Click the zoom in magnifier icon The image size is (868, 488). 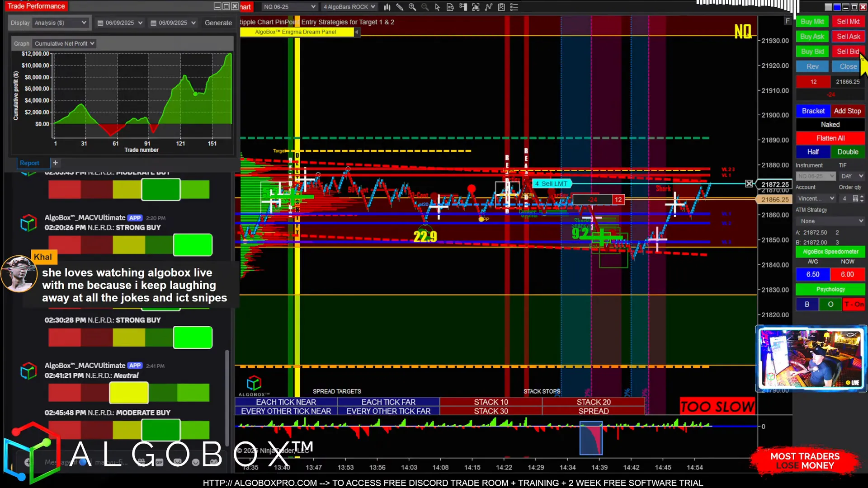tap(412, 7)
